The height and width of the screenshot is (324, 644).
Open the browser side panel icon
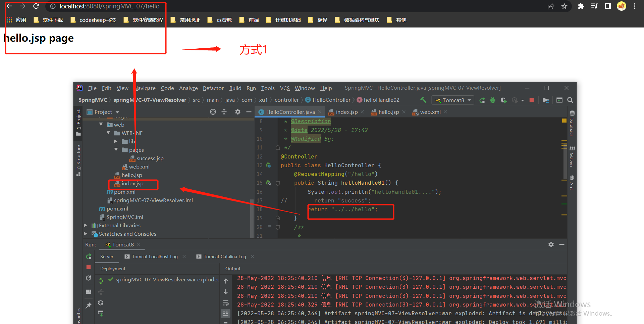608,6
